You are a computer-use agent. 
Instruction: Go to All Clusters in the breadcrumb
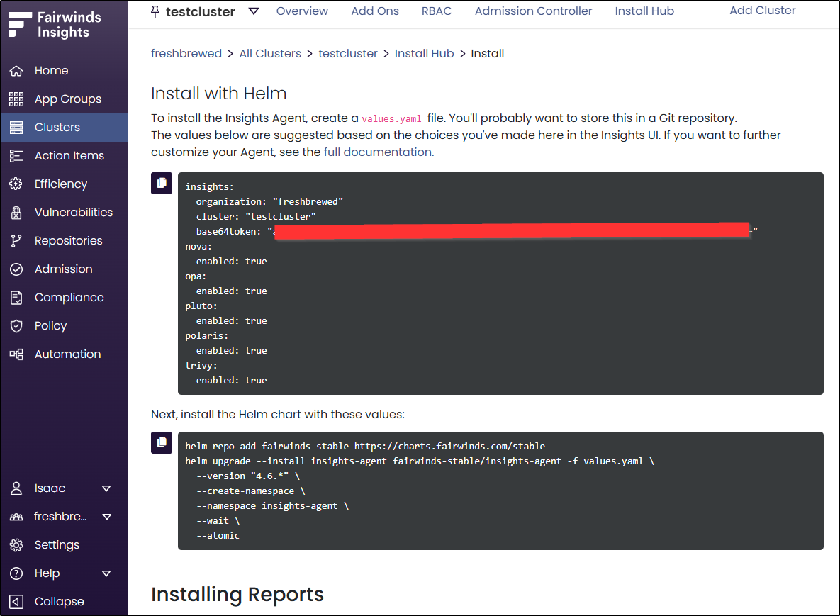coord(270,54)
